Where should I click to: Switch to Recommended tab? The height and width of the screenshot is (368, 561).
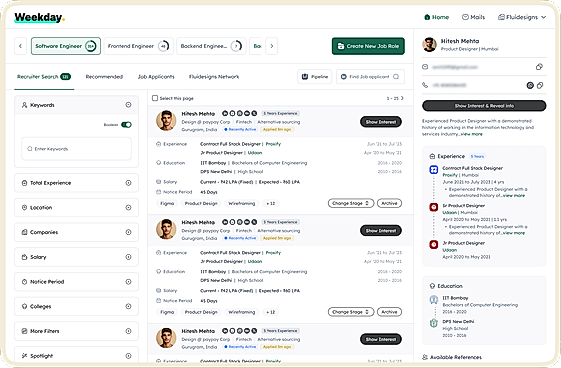104,77
